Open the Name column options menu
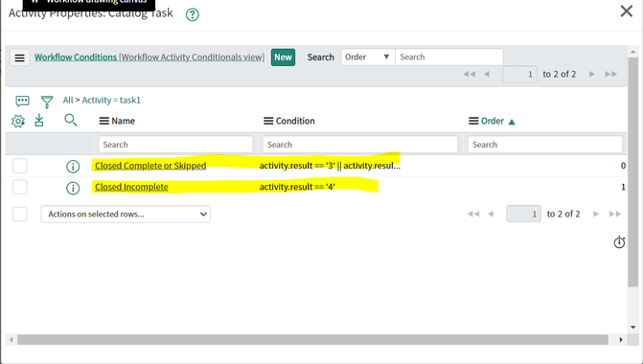This screenshot has height=364, width=643. tap(104, 121)
